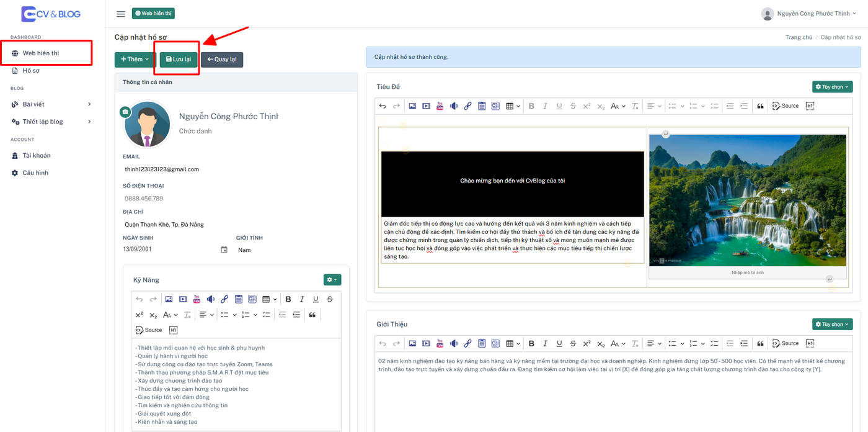The height and width of the screenshot is (432, 868).
Task: Insert link in the Tiêu Đề editor
Action: coord(468,106)
